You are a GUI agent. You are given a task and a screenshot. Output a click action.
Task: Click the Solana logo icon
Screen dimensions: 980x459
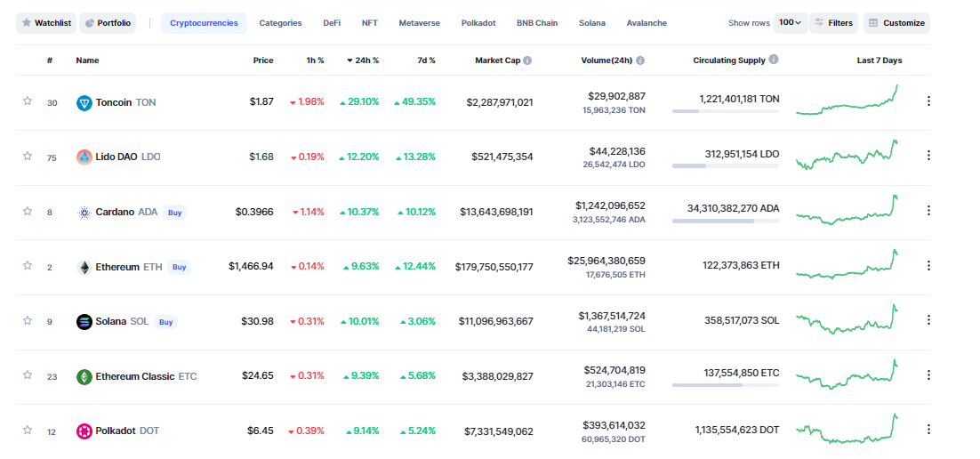[84, 322]
